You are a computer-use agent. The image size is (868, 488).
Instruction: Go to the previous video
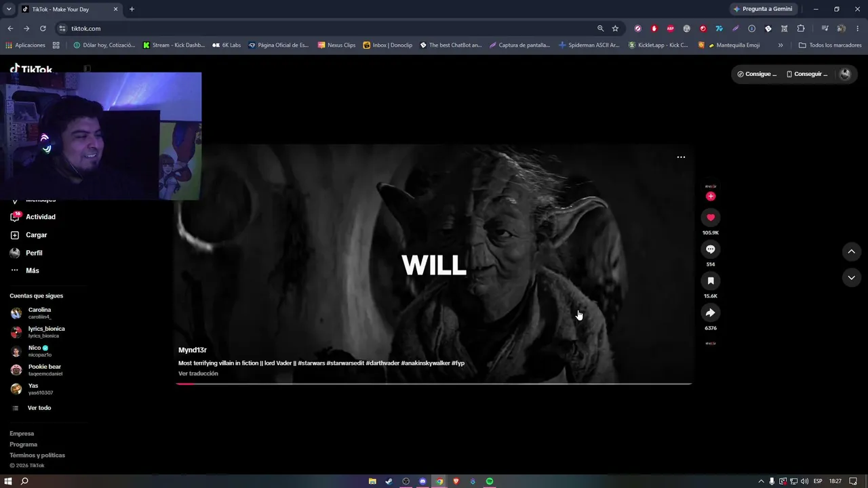point(851,252)
